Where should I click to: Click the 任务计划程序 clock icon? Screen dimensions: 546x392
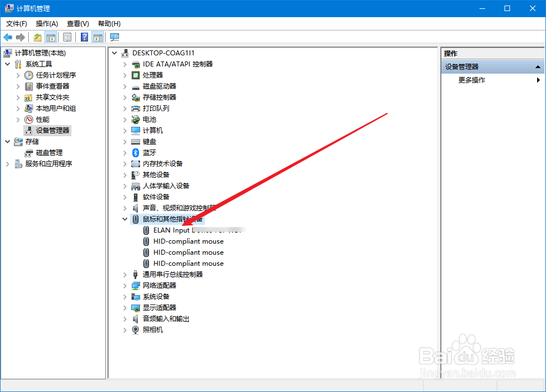[29, 75]
